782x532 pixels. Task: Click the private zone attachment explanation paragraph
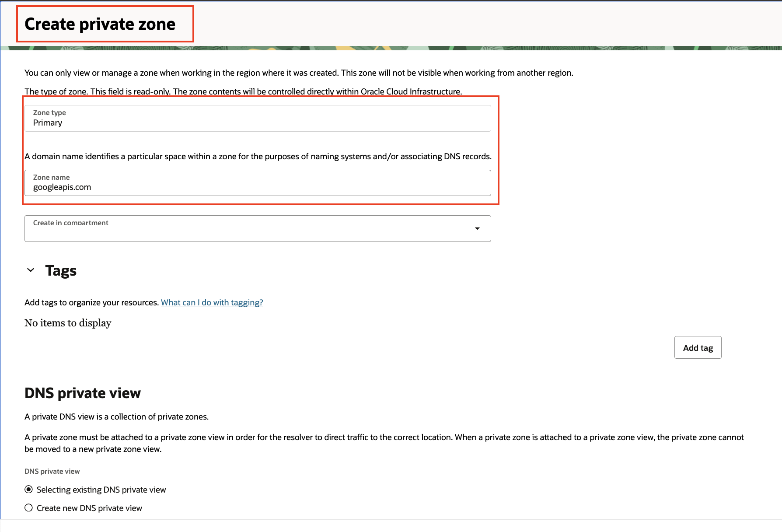tap(384, 443)
